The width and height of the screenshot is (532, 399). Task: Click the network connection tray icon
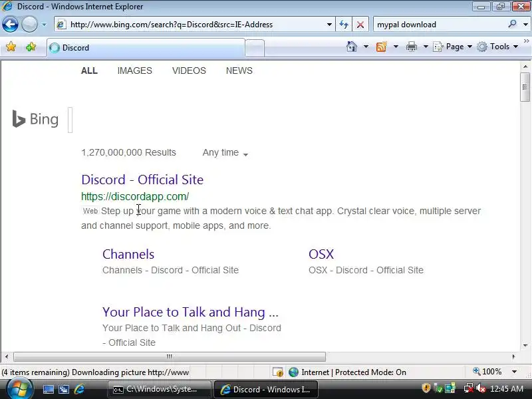click(x=468, y=388)
